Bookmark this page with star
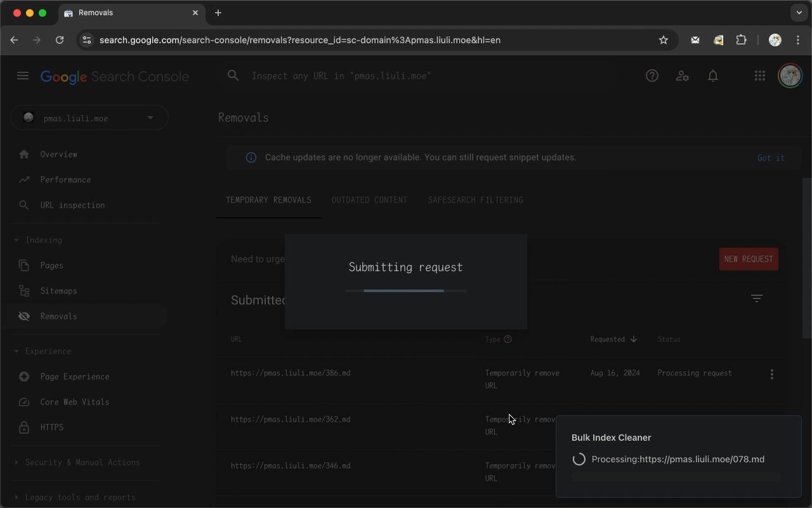The image size is (812, 508). [664, 40]
